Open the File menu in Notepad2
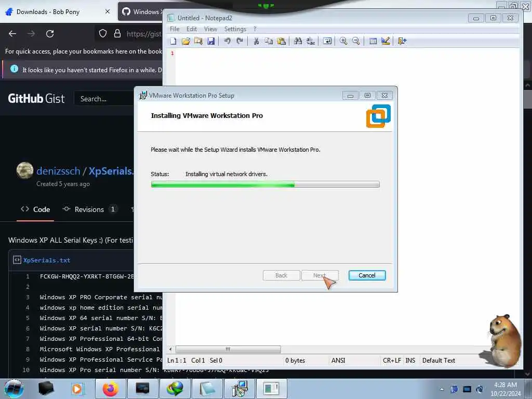The width and height of the screenshot is (532, 399). (x=175, y=29)
